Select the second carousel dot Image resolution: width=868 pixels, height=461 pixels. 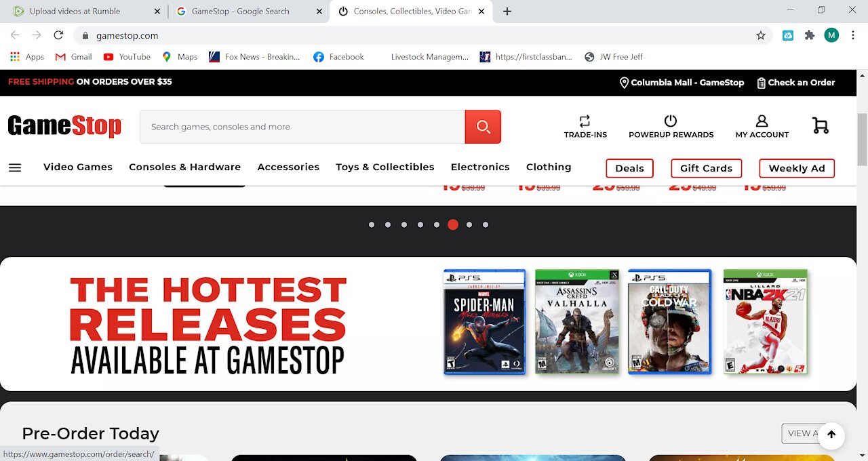[x=388, y=225]
